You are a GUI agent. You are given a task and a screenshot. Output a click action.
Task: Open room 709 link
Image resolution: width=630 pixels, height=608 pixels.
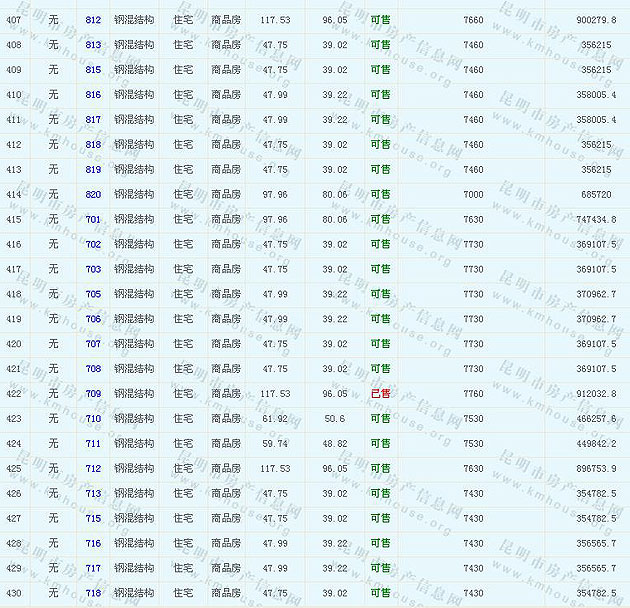[x=93, y=394]
